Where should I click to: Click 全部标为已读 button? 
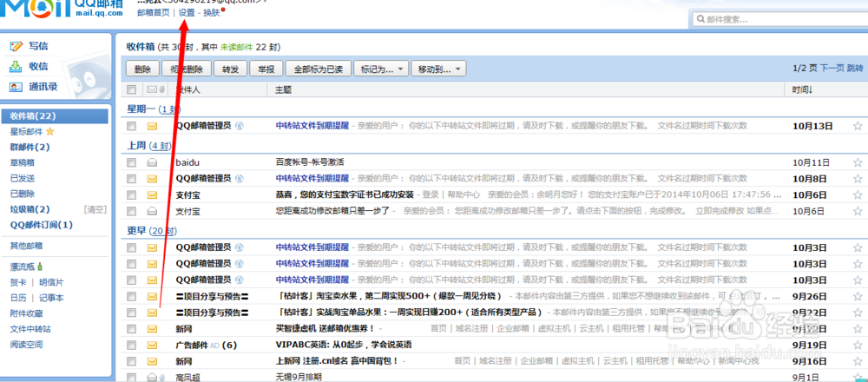tap(319, 69)
